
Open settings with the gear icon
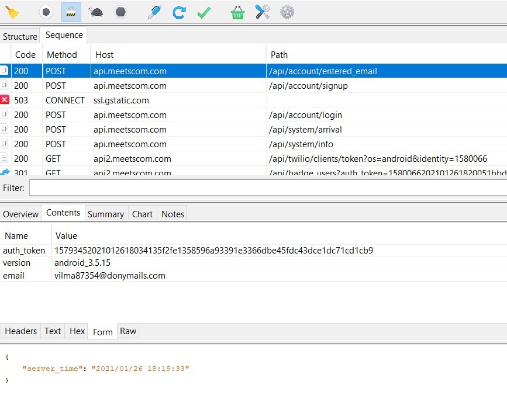287,12
